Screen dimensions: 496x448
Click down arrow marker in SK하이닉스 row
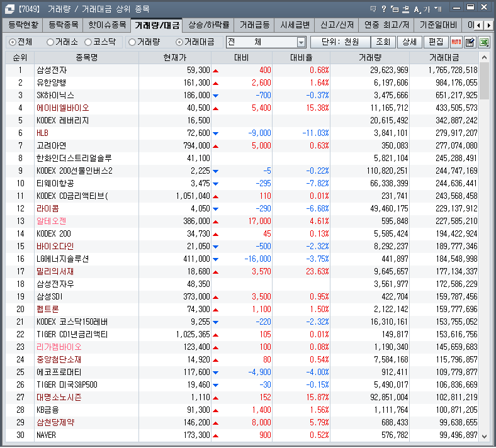coord(216,96)
